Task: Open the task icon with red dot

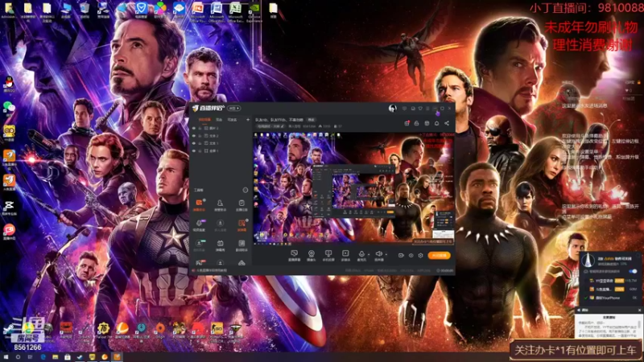Action: pos(407,123)
